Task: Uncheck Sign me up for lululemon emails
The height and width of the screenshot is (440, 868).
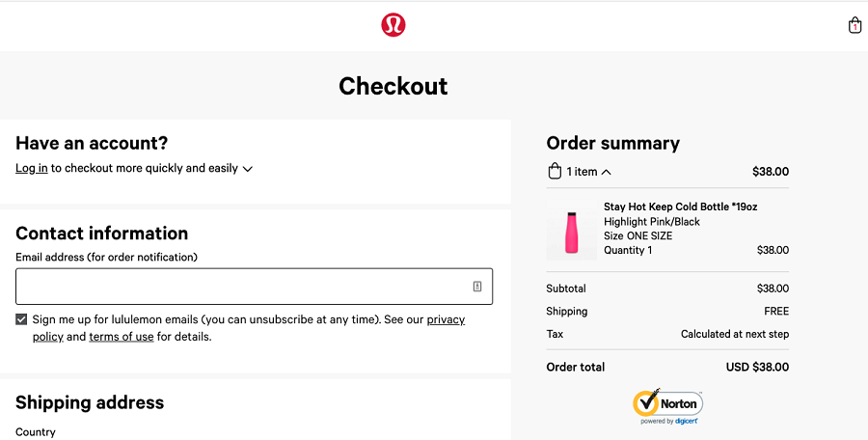Action: click(21, 319)
